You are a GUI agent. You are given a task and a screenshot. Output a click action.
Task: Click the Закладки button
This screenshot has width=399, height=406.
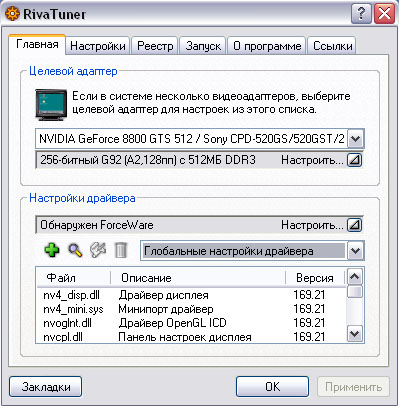coord(46,387)
